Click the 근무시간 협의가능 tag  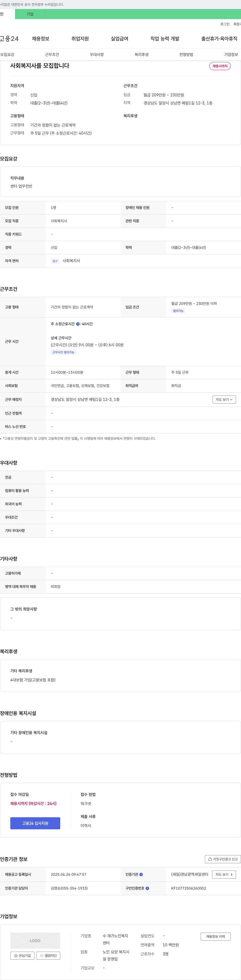(64, 352)
